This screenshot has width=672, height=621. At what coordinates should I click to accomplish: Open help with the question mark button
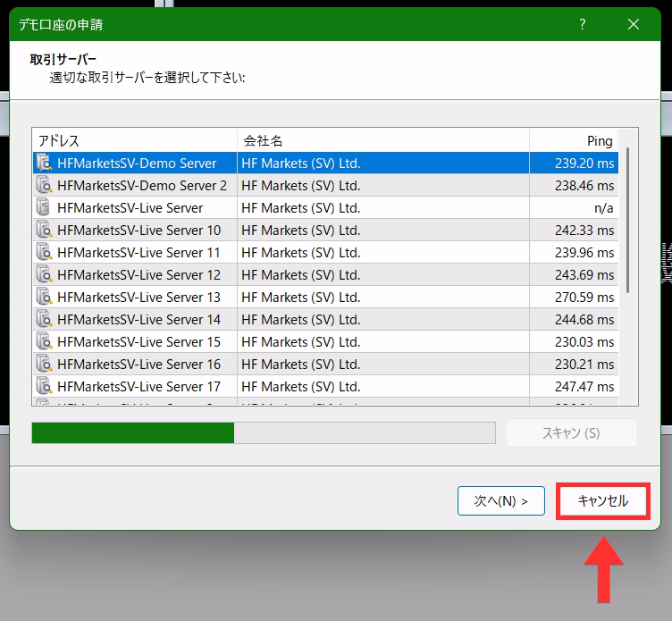pos(583,24)
